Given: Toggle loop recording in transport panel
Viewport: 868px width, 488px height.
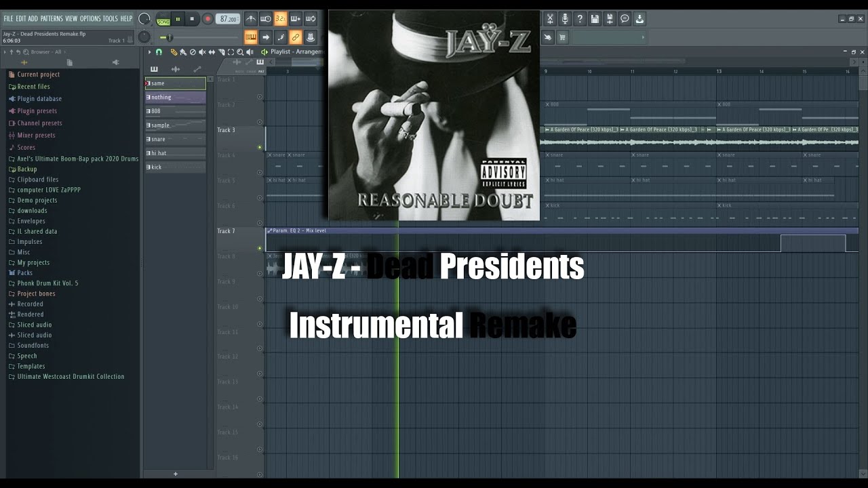Looking at the screenshot, I should point(311,19).
